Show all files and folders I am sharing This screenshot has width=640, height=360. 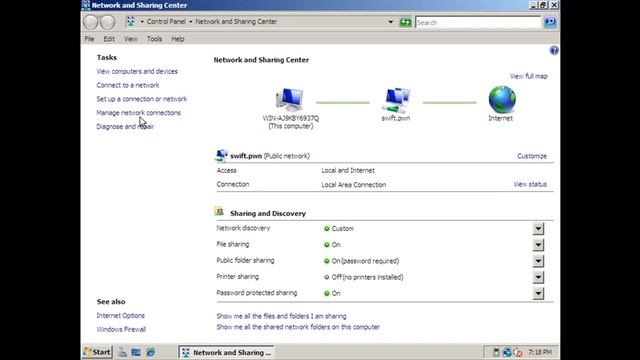pyautogui.click(x=281, y=316)
